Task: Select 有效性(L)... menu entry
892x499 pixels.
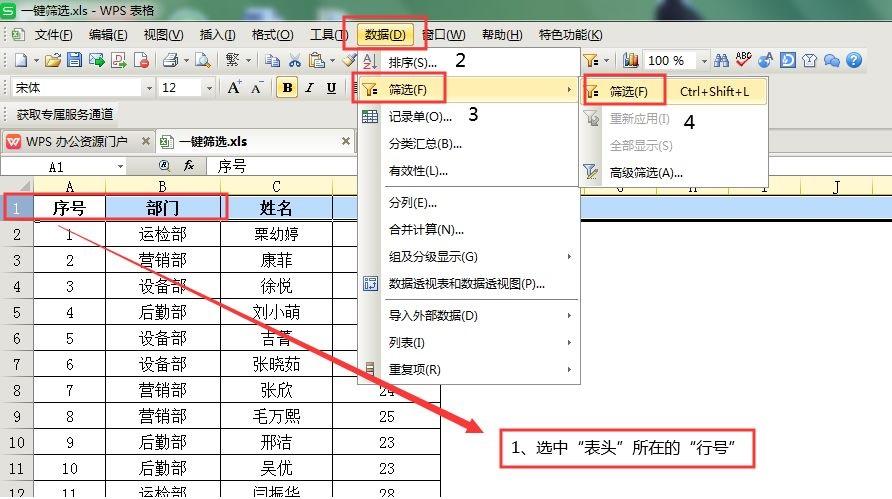Action: click(418, 171)
